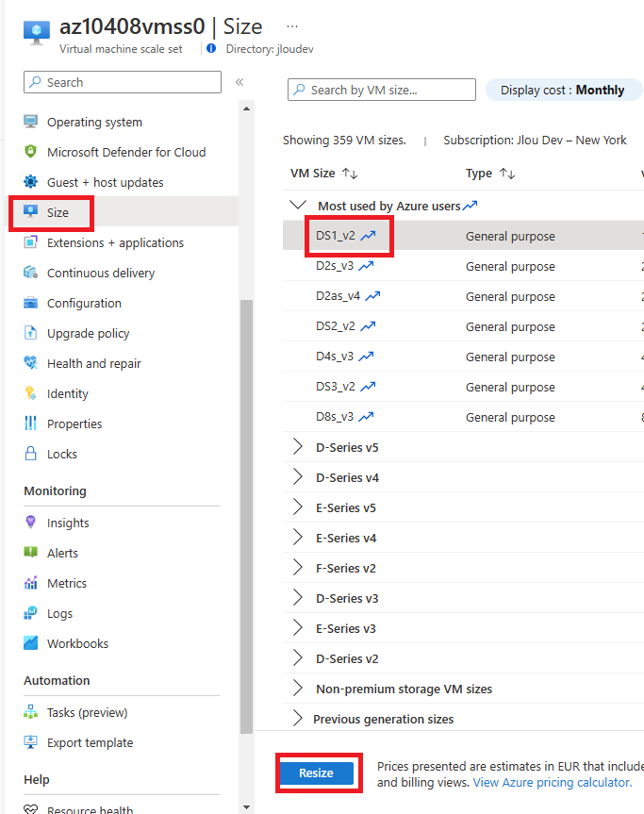Click the Export template icon

[30, 741]
